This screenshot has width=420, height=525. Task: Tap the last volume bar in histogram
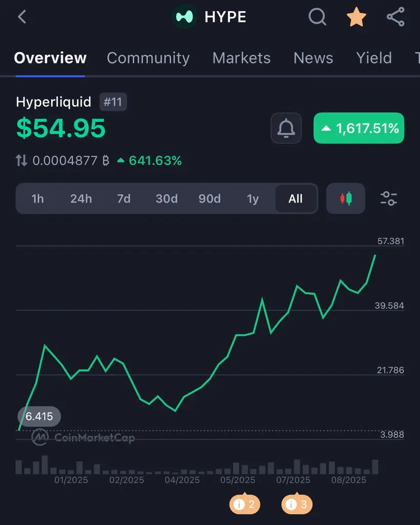(x=375, y=467)
